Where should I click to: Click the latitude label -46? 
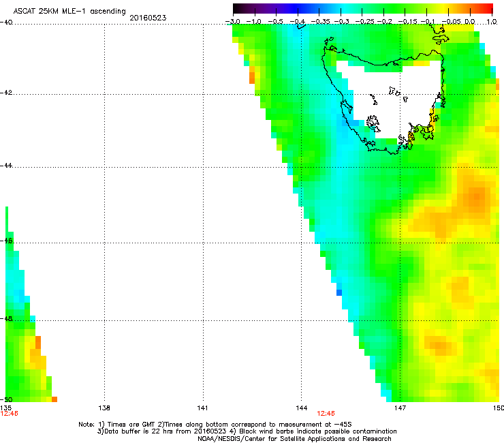6,241
